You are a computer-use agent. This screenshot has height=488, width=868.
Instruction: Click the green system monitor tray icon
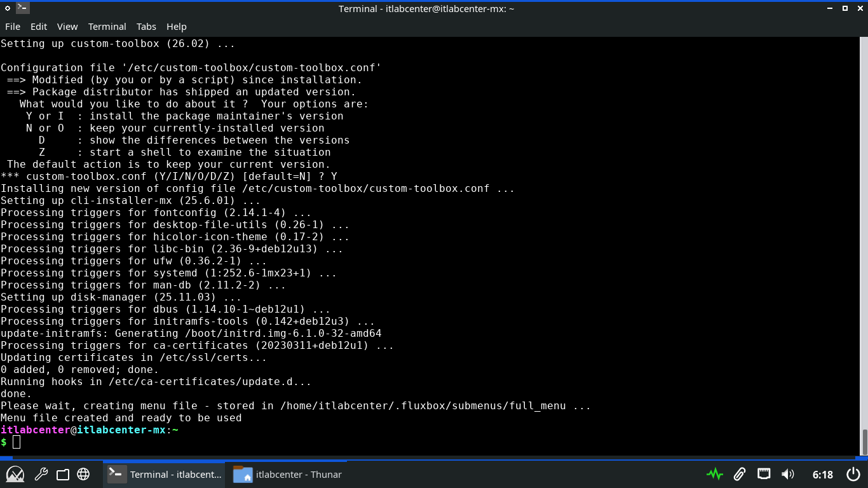click(x=714, y=474)
